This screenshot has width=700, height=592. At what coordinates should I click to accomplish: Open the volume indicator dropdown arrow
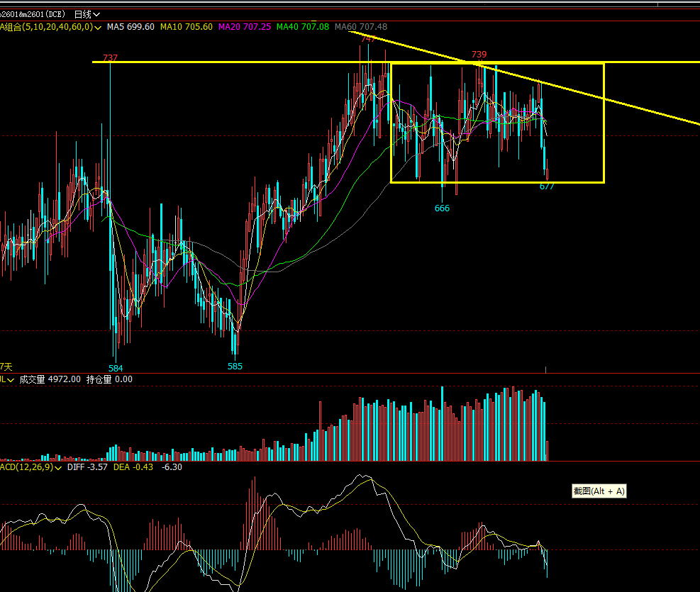(x=12, y=380)
